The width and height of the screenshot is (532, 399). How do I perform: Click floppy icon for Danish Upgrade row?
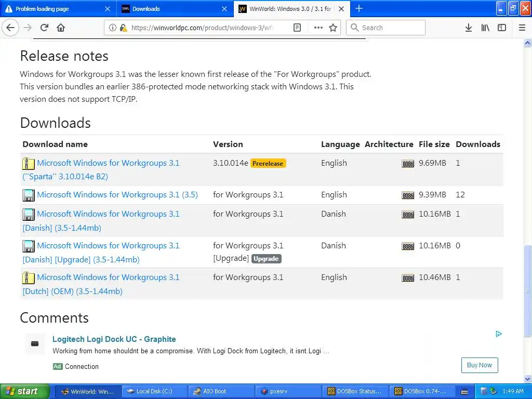29,246
